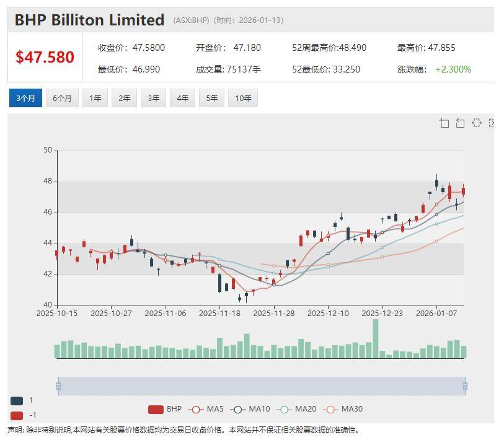504x445 pixels.
Task: Switch chart to 1年 range
Action: [95, 98]
